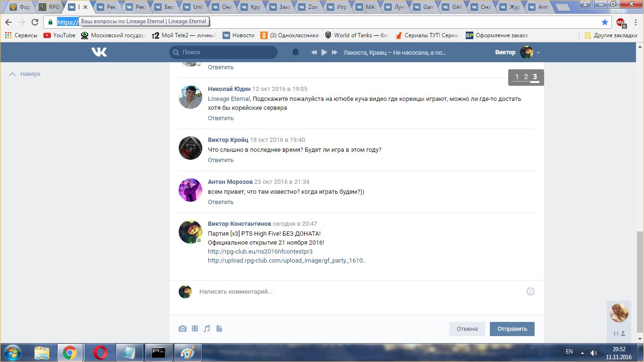Attach a video to the comment
Image resolution: width=644 pixels, height=362 pixels.
[195, 329]
